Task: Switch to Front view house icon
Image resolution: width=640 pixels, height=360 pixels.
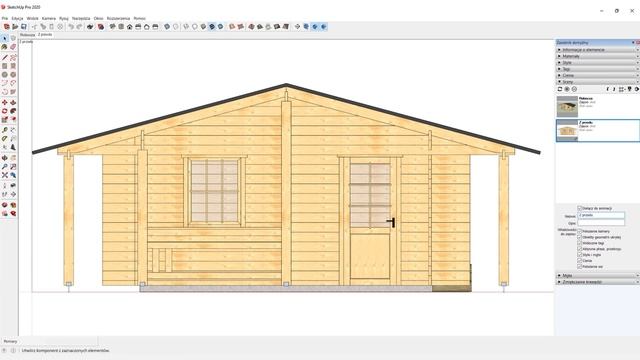Action: click(x=129, y=27)
